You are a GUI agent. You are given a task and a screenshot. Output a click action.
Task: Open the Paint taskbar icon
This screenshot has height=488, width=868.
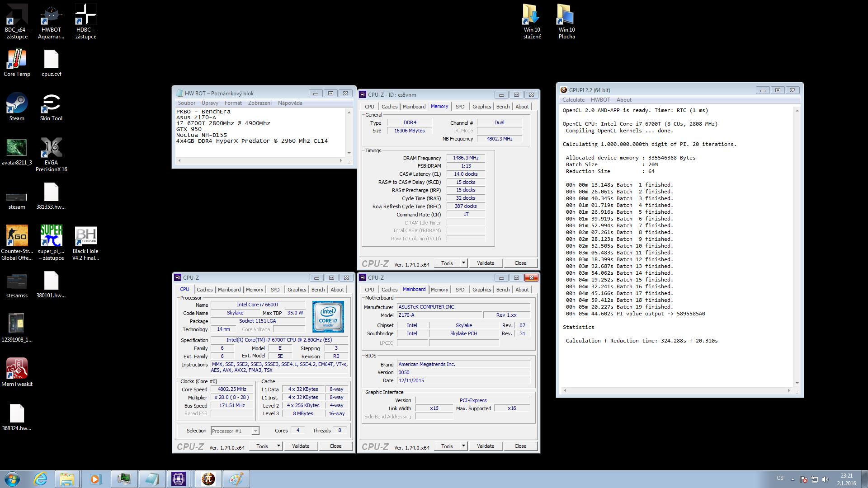point(236,479)
